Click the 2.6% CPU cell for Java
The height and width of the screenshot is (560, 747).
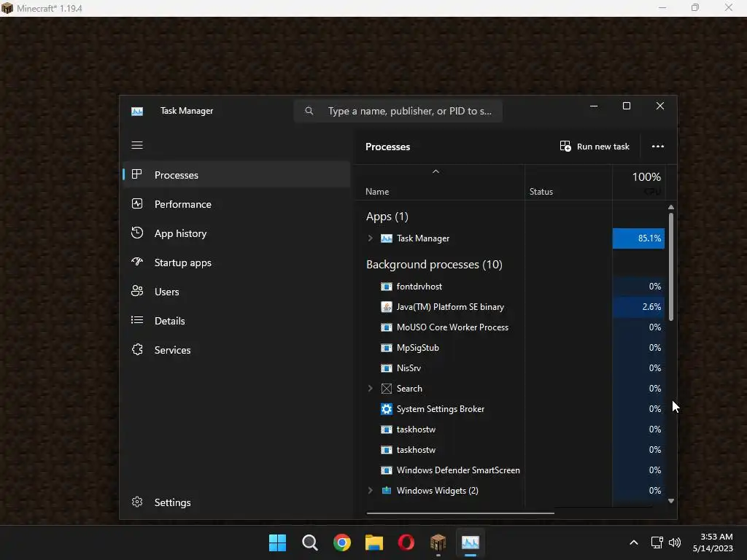pos(638,307)
